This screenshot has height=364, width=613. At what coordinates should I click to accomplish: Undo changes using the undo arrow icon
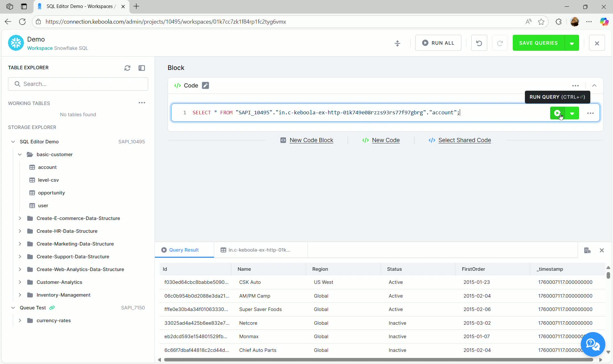(x=479, y=43)
